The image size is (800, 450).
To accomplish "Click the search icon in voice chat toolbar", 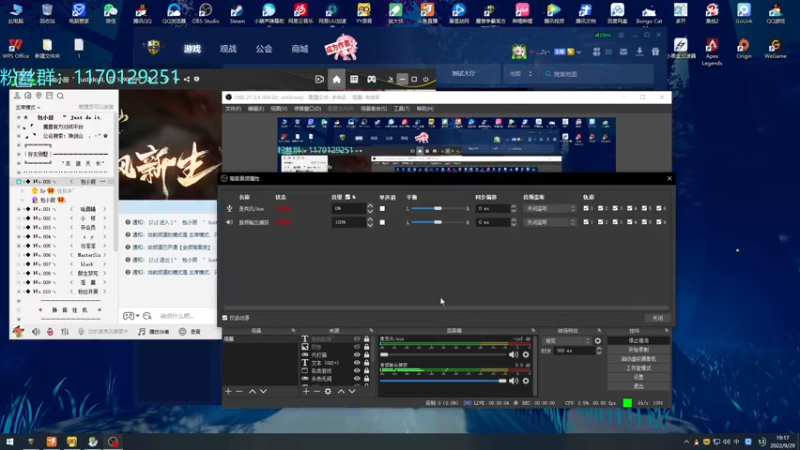I will pos(60,96).
